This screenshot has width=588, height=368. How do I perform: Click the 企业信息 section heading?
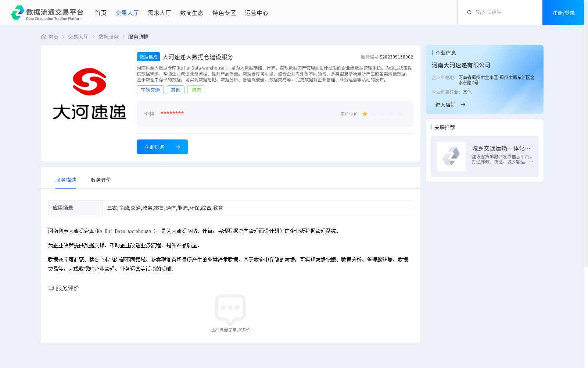[x=446, y=53]
